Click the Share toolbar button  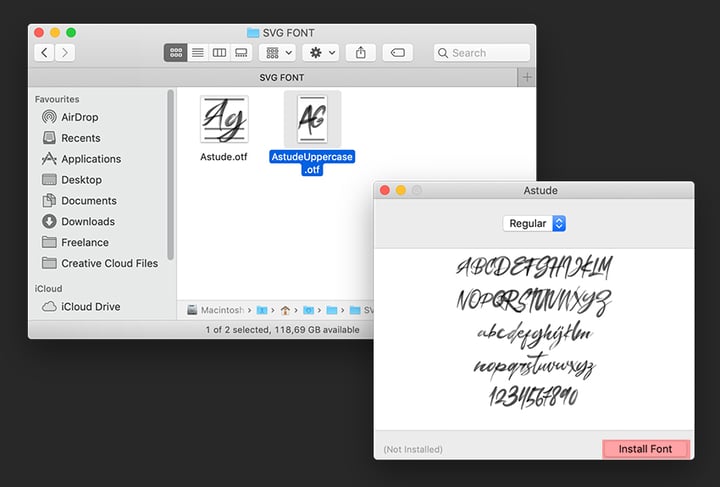pyautogui.click(x=361, y=53)
